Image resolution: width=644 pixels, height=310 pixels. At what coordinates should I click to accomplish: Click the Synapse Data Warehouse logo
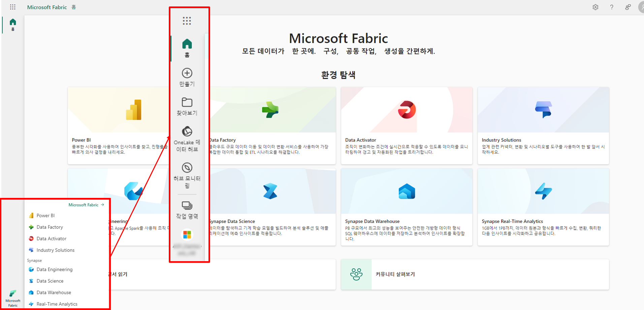coord(407,191)
